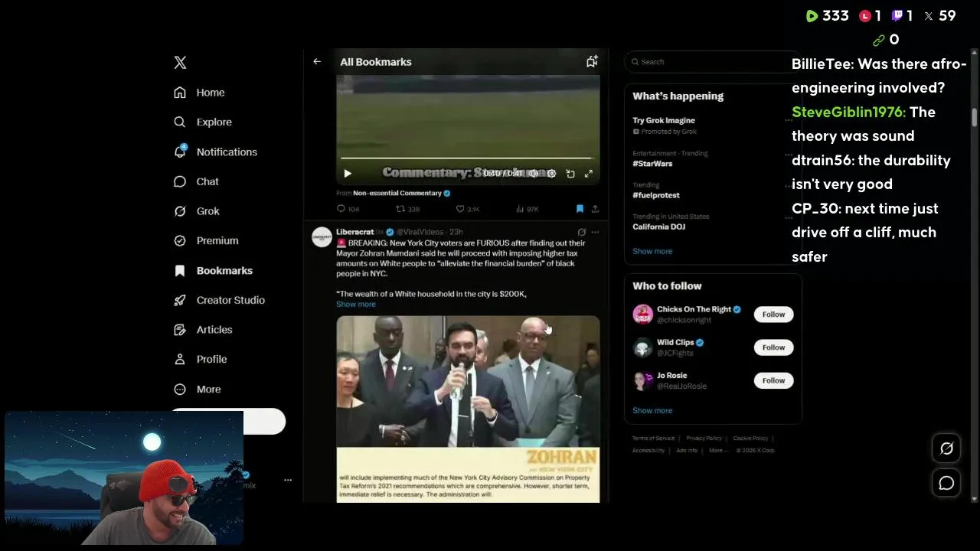Open Premium in the sidebar
The width and height of the screenshot is (980, 551).
pyautogui.click(x=206, y=241)
